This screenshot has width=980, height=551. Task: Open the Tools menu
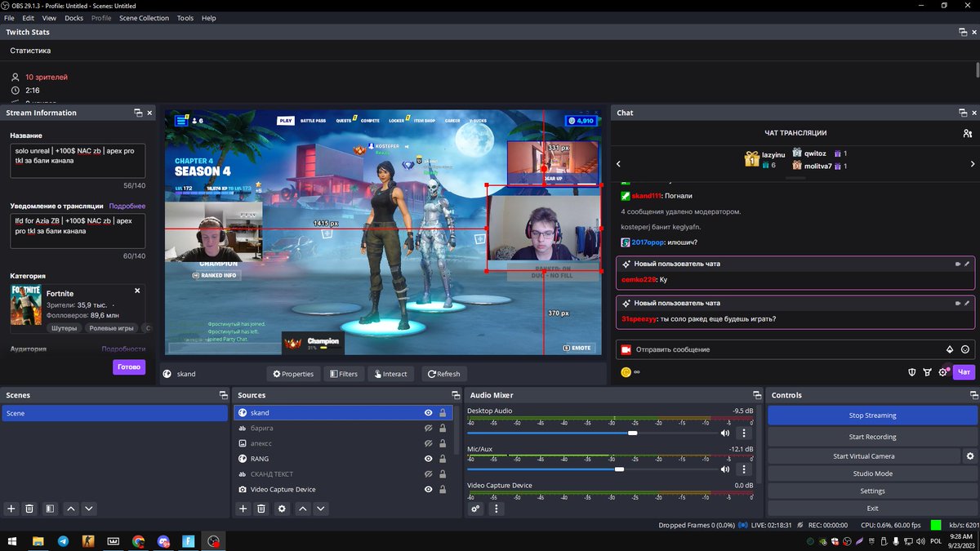(185, 18)
